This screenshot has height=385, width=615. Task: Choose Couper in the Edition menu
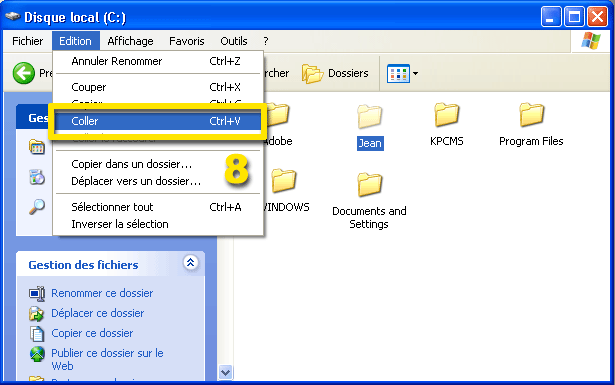tap(158, 87)
